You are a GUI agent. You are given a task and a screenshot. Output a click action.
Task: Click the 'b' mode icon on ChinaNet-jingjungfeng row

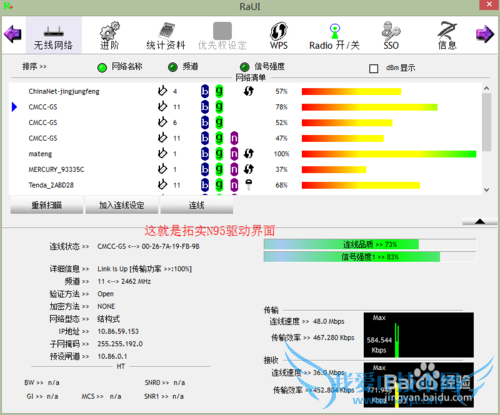(x=205, y=91)
